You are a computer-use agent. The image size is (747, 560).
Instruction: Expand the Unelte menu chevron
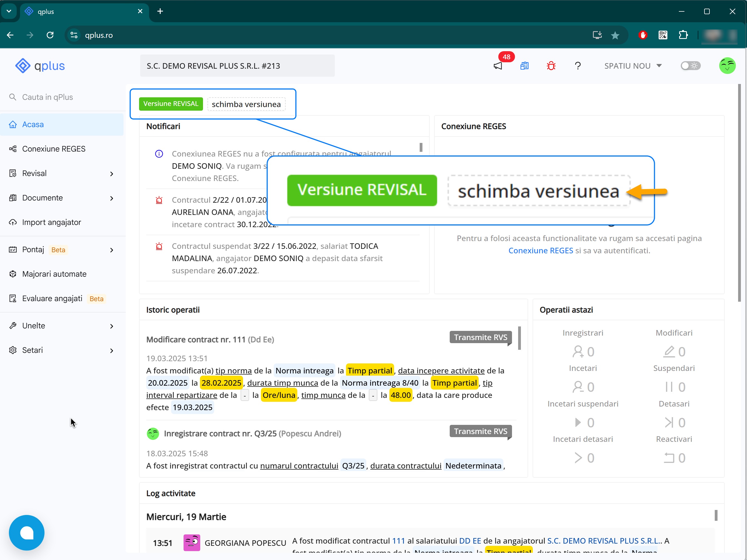click(112, 326)
